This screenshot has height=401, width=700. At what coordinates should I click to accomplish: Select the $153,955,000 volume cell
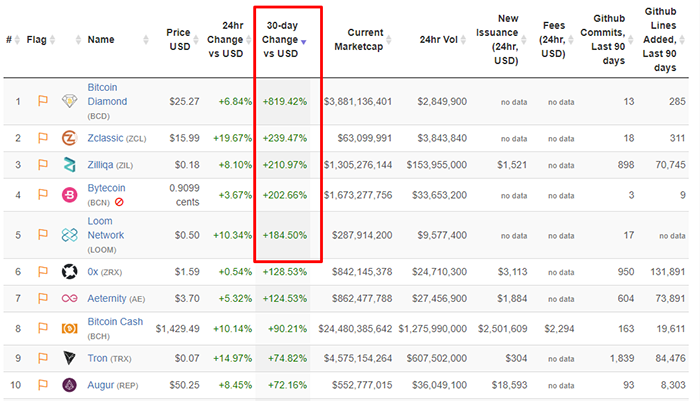point(437,165)
